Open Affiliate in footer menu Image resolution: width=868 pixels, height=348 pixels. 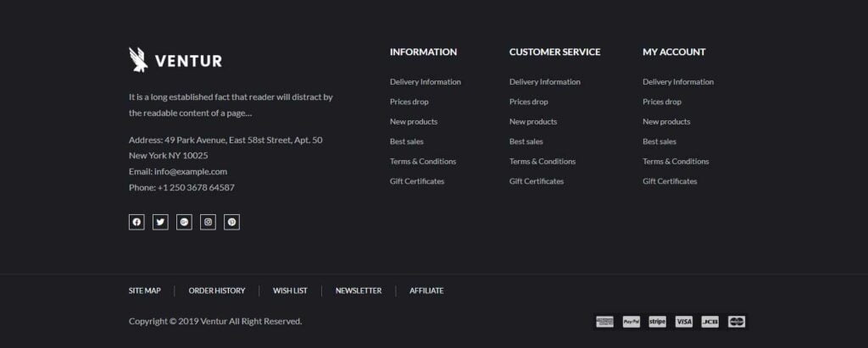pyautogui.click(x=426, y=290)
